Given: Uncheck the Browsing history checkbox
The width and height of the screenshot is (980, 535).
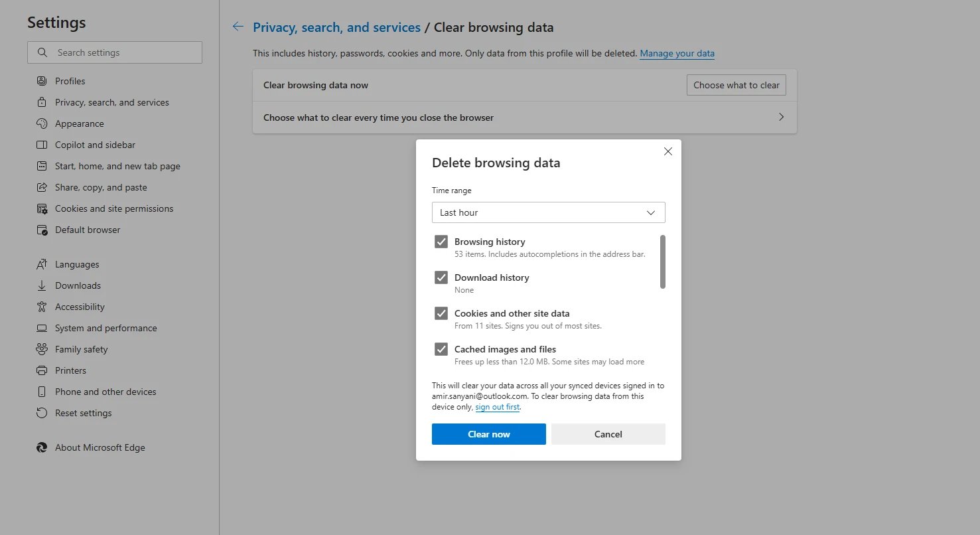Looking at the screenshot, I should [441, 242].
